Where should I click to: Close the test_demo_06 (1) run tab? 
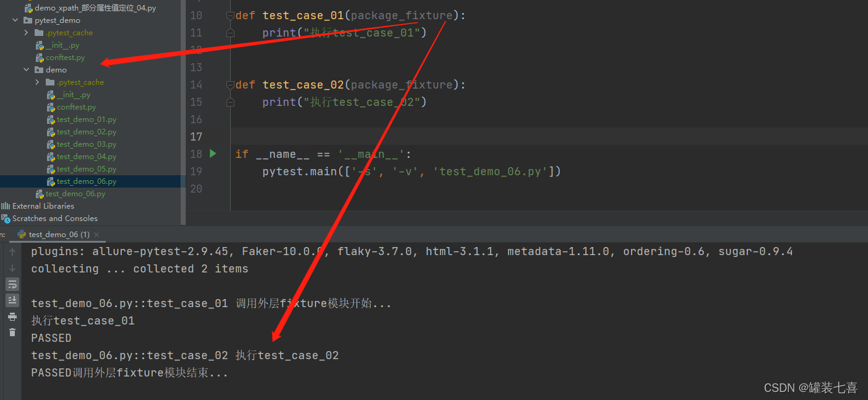(97, 235)
